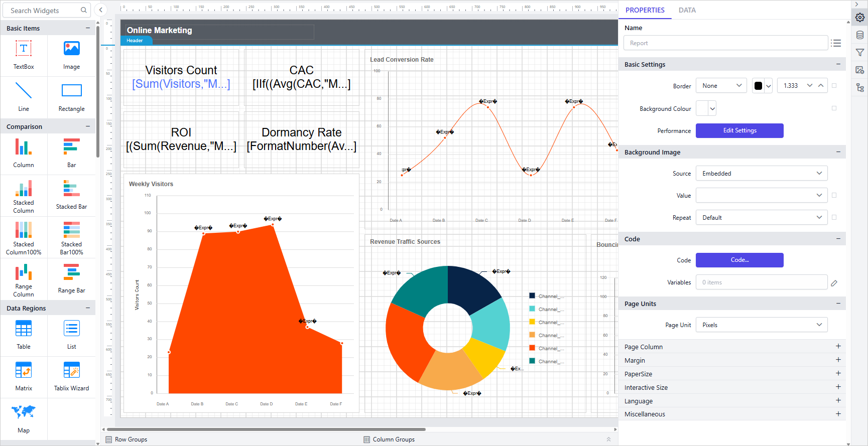This screenshot has height=446, width=868.
Task: Pick the Table data region widget
Action: coord(24,335)
